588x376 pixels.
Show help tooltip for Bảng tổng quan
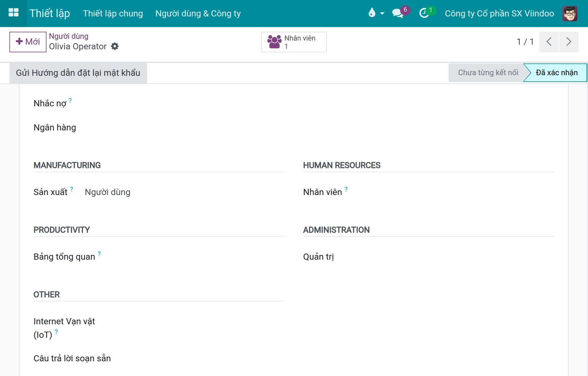[99, 254]
